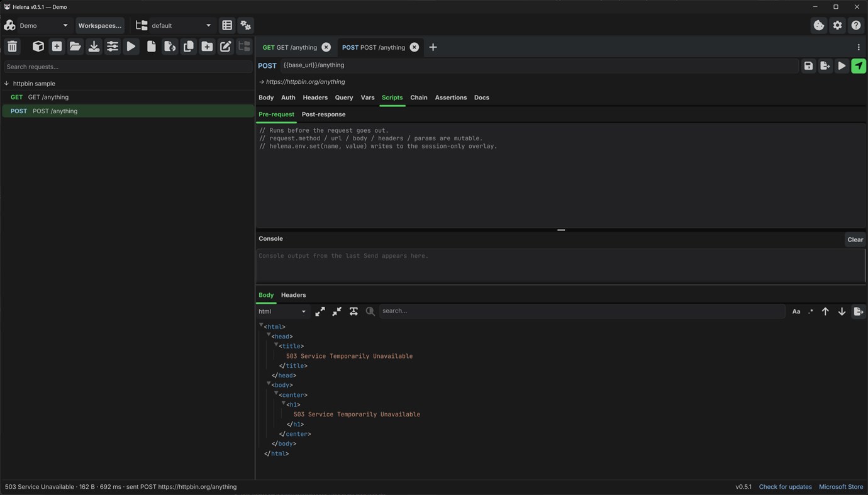
Task: Click Check for updates link
Action: [x=785, y=487]
